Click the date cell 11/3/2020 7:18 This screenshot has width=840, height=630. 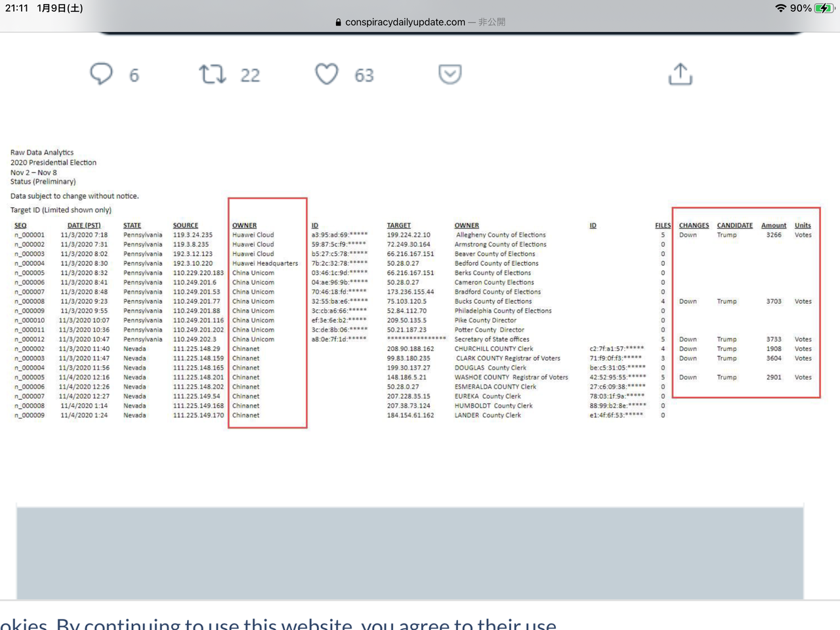[84, 235]
